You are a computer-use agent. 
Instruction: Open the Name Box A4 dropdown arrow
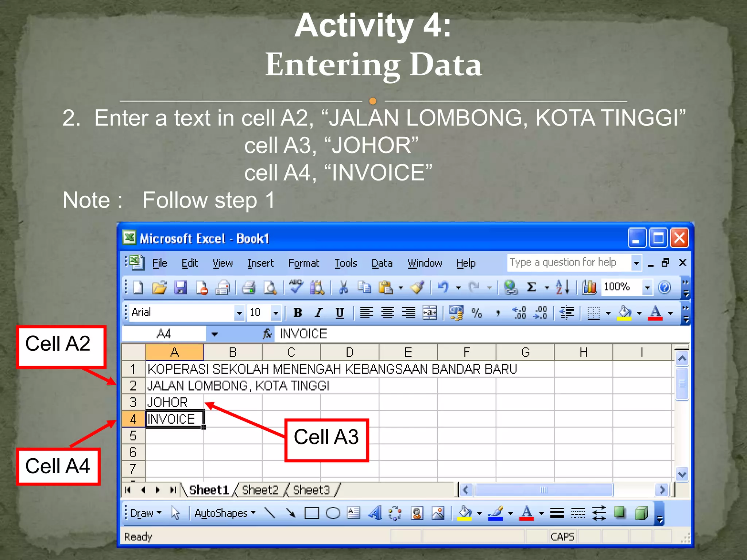click(x=214, y=334)
